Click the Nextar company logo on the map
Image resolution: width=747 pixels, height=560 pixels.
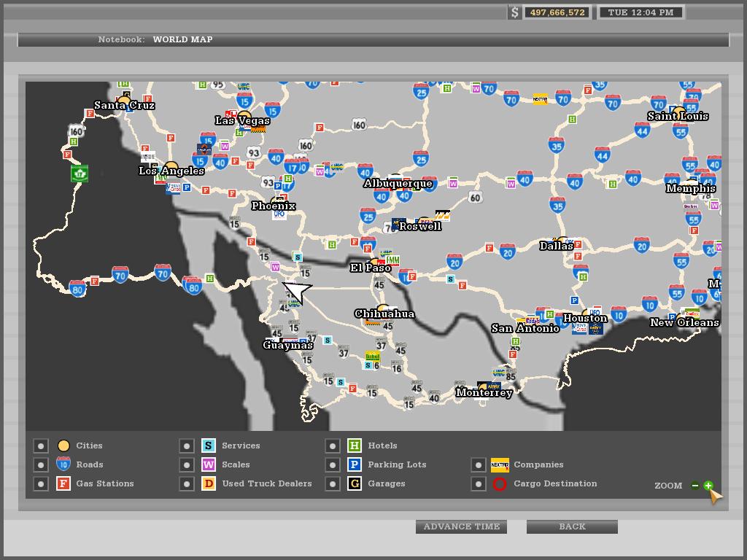click(x=541, y=99)
